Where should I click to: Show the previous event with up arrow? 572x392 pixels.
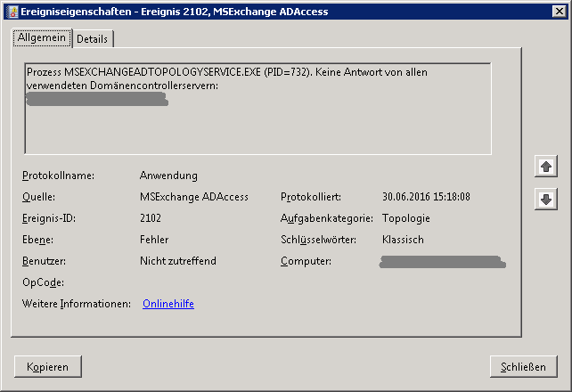click(x=546, y=167)
